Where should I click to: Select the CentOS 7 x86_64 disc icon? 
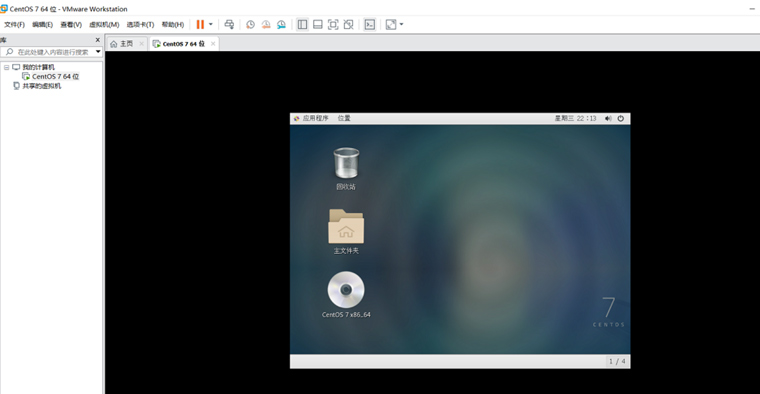(x=346, y=295)
